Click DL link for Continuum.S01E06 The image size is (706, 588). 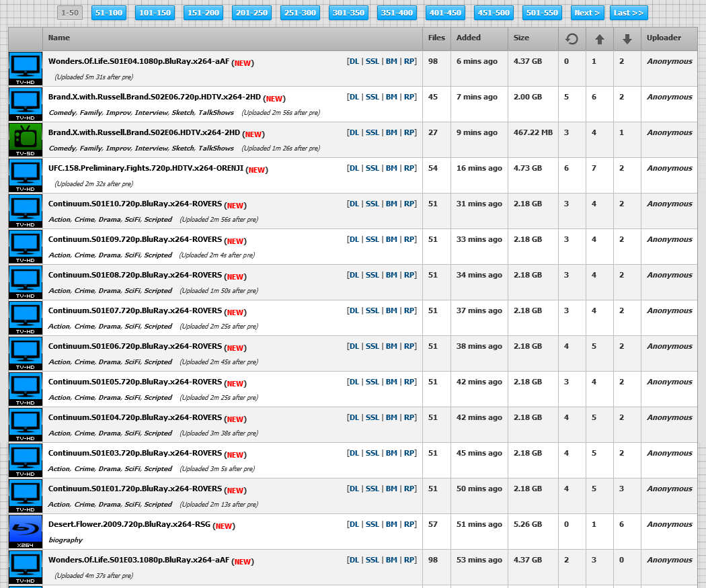tap(354, 346)
